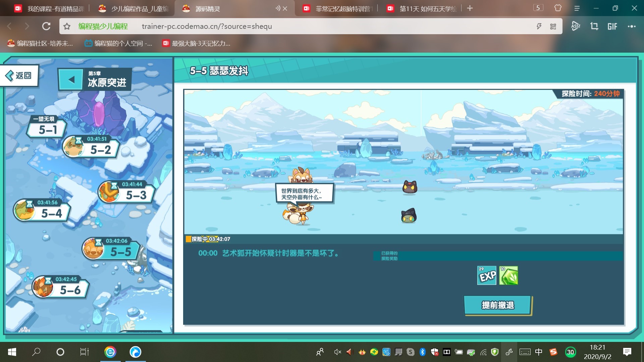The image size is (644, 362).
Task: Open the Sogou input tray icon
Action: (x=553, y=352)
